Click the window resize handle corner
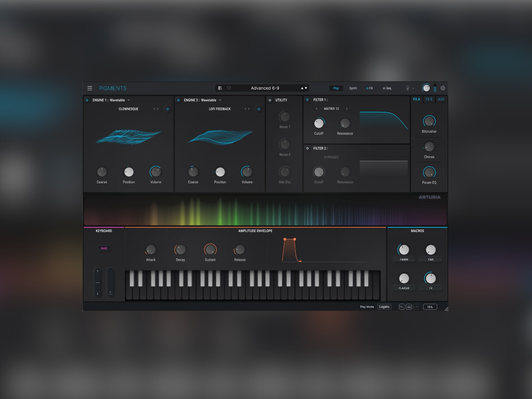 (446, 308)
